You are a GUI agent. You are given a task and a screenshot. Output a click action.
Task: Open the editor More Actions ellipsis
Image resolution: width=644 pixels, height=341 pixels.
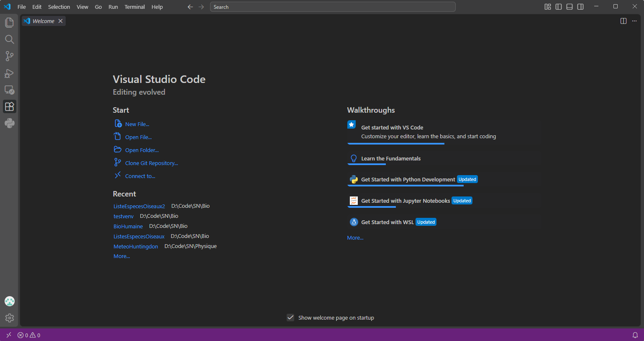click(x=634, y=21)
